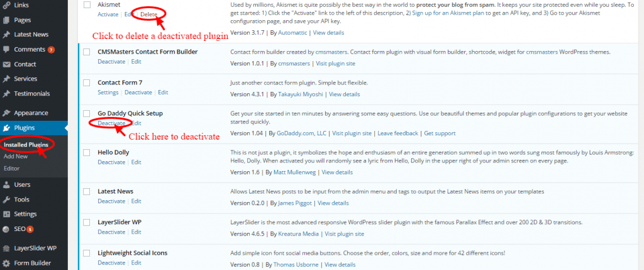Deactivate Contact Form 7

(x=138, y=93)
